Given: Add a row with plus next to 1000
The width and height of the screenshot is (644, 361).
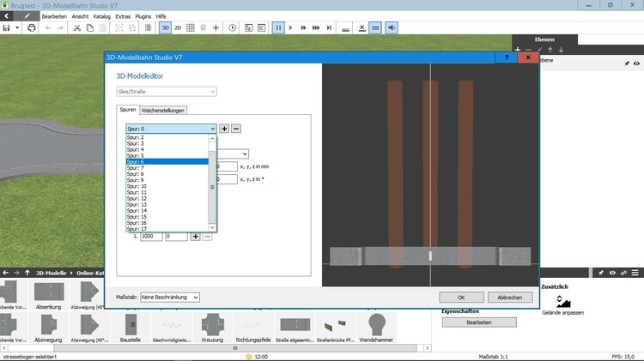Looking at the screenshot, I should [x=196, y=237].
